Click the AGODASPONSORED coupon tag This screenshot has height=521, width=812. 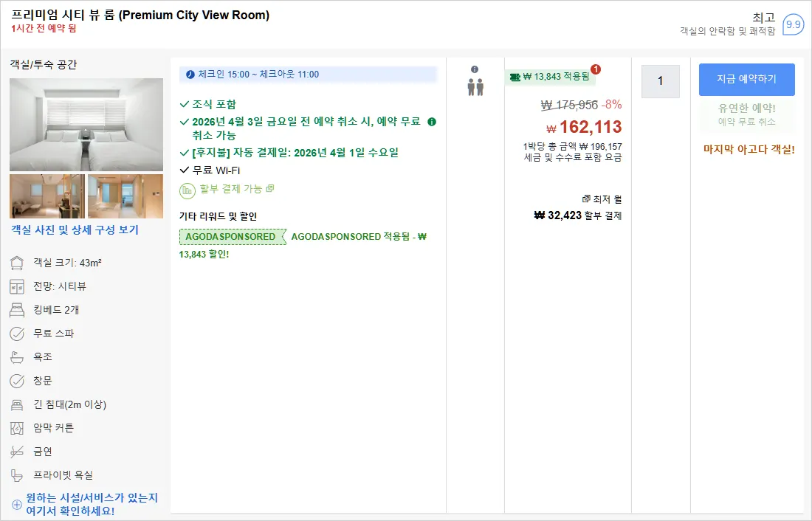[x=233, y=237]
